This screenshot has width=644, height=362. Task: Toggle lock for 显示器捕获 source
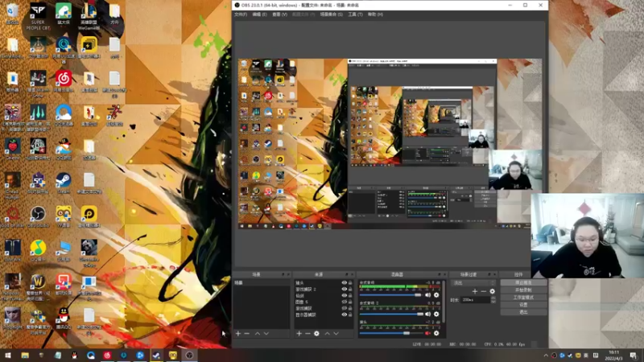click(350, 315)
